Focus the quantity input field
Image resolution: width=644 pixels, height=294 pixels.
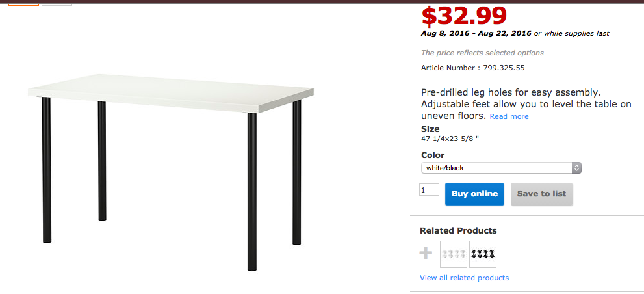(x=430, y=190)
